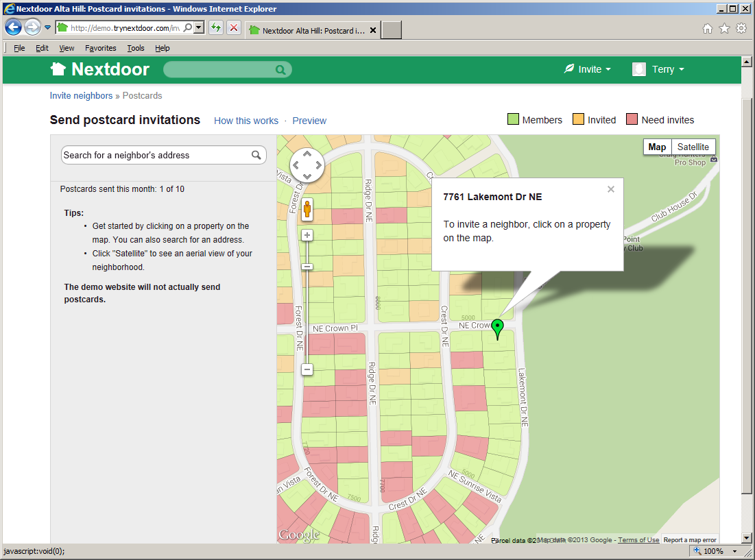
Task: Click the green marker at 7761 Lakemont Dr
Action: coord(498,328)
